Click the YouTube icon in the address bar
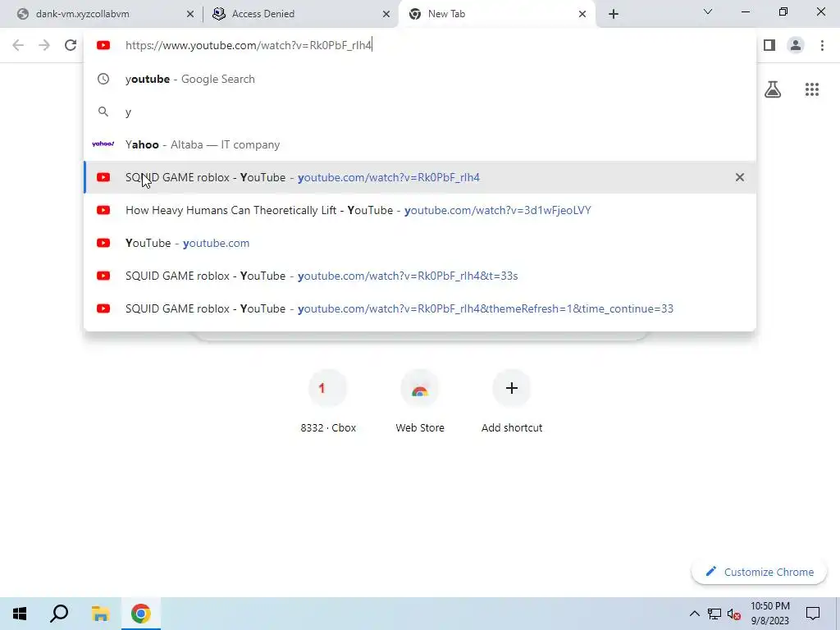 (x=103, y=46)
